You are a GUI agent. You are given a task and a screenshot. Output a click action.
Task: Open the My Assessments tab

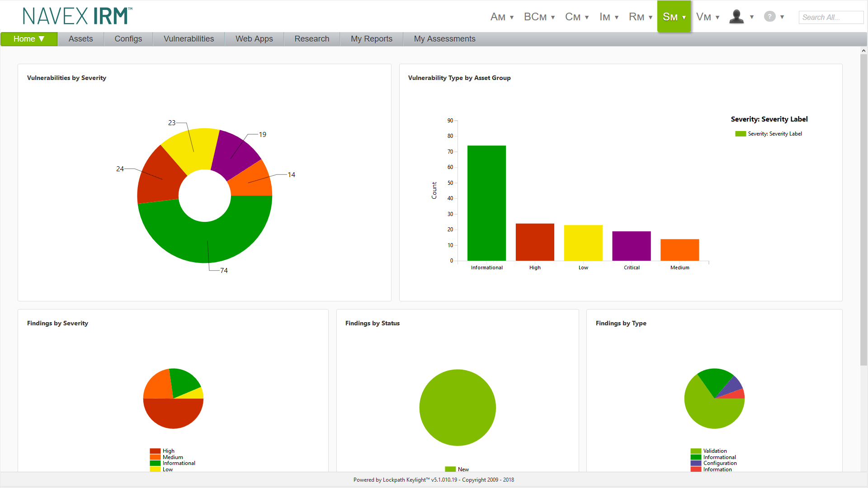tap(444, 38)
